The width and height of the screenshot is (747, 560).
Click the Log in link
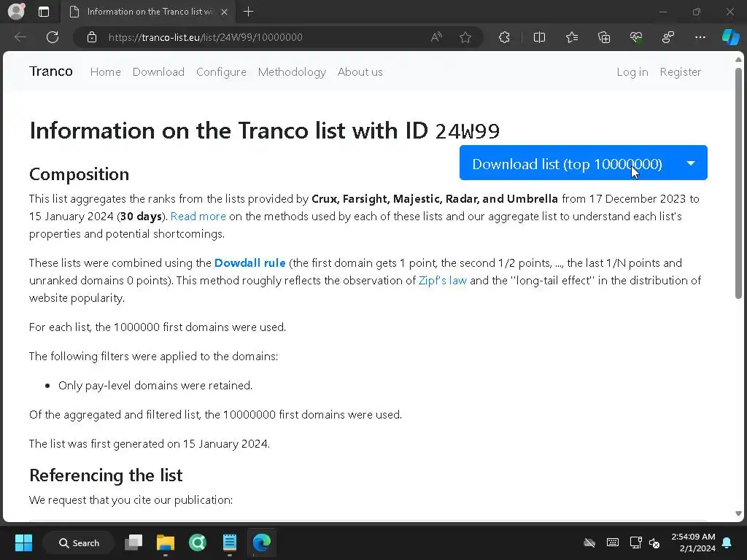(632, 72)
